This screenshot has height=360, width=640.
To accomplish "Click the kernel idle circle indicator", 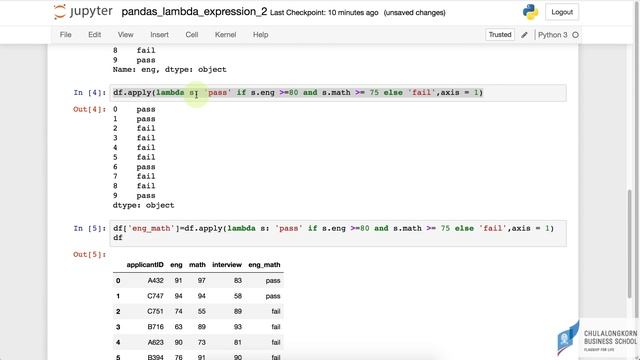I will 576,35.
